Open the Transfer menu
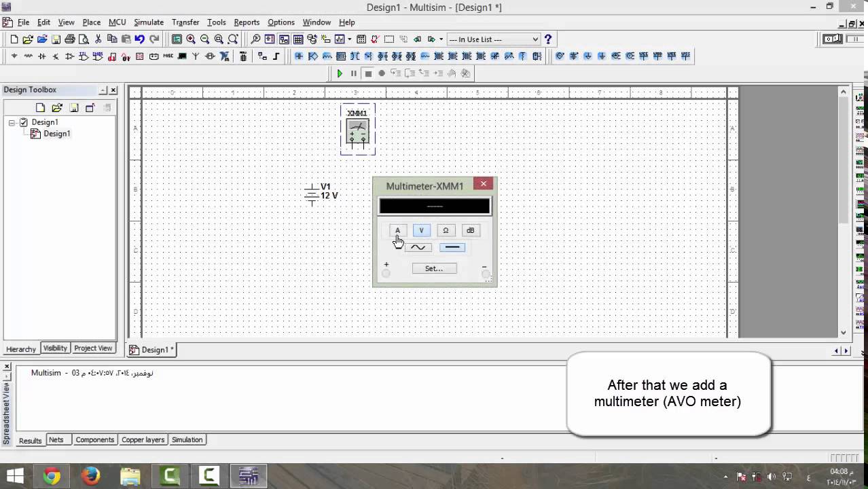The height and width of the screenshot is (489, 868). (x=185, y=22)
